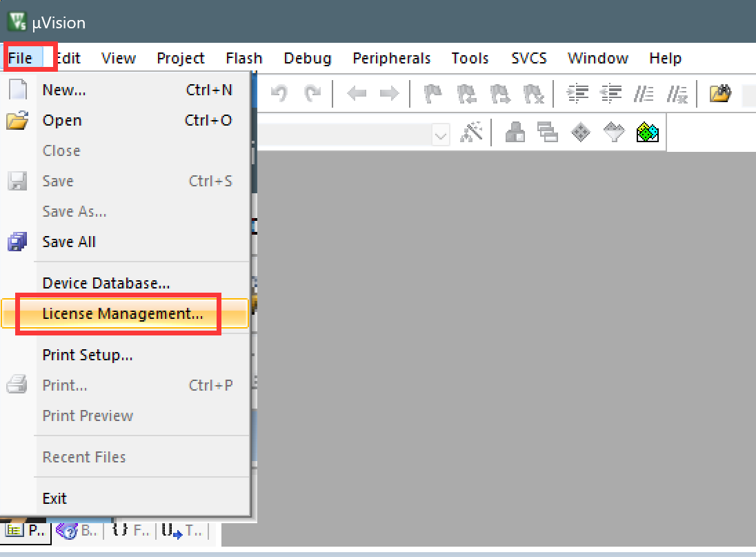Click Navigate Forwards arrow icon
756x557 pixels.
point(390,93)
